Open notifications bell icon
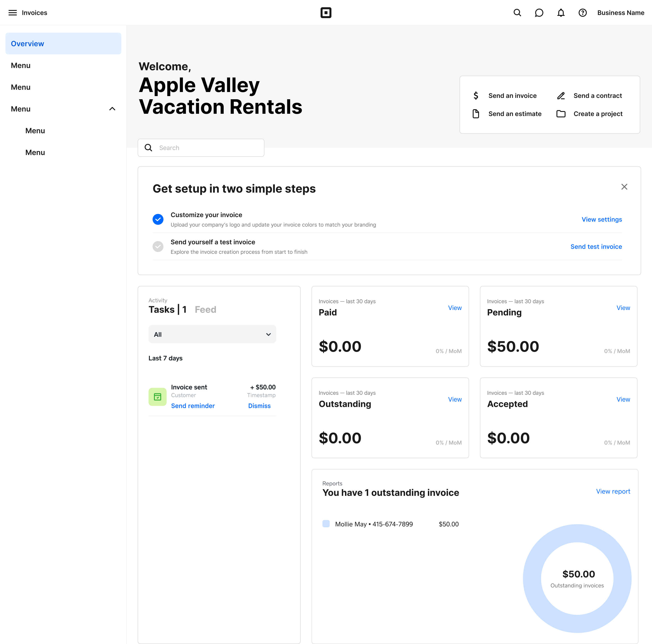The image size is (652, 644). click(x=561, y=13)
